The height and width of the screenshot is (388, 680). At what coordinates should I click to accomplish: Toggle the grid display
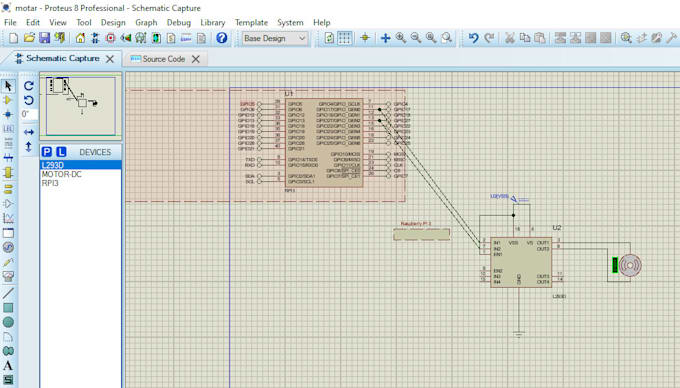[x=344, y=38]
